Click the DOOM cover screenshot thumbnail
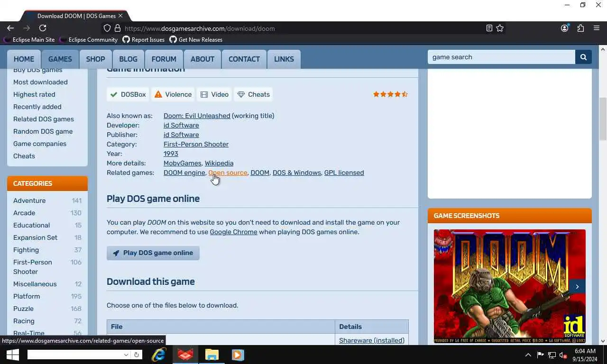The height and width of the screenshot is (364, 607). (x=509, y=286)
